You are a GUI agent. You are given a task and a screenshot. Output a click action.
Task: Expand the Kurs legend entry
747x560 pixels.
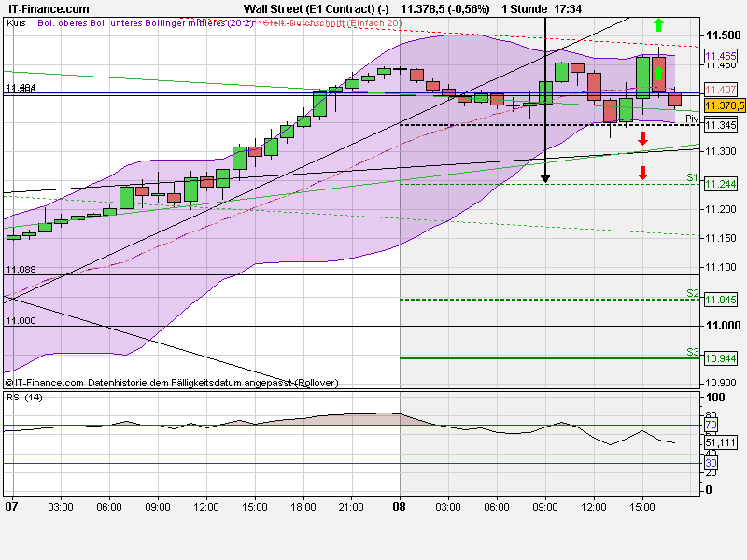pos(15,22)
